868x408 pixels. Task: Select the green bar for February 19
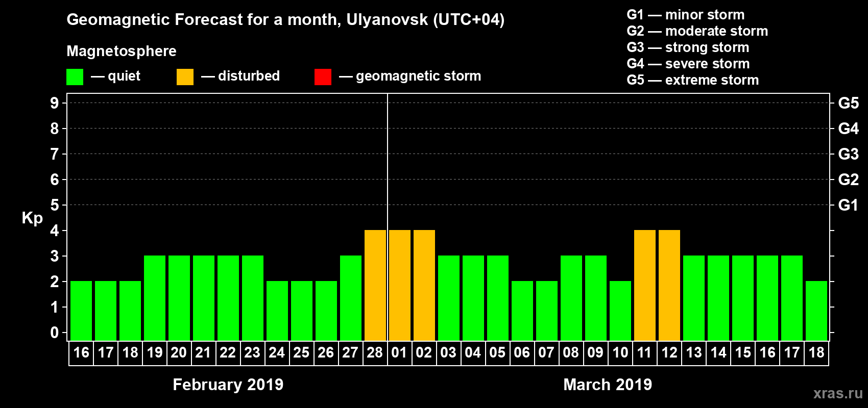(x=155, y=298)
